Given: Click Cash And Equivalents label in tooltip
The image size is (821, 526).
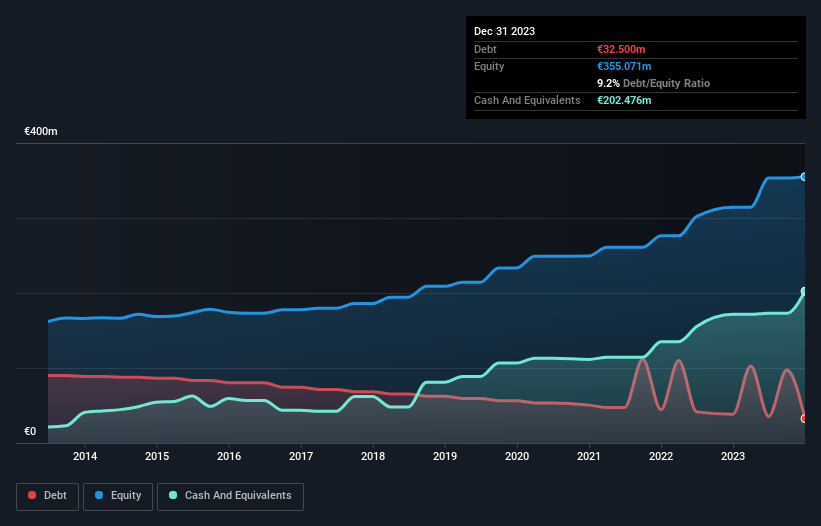Looking at the screenshot, I should click(x=527, y=100).
